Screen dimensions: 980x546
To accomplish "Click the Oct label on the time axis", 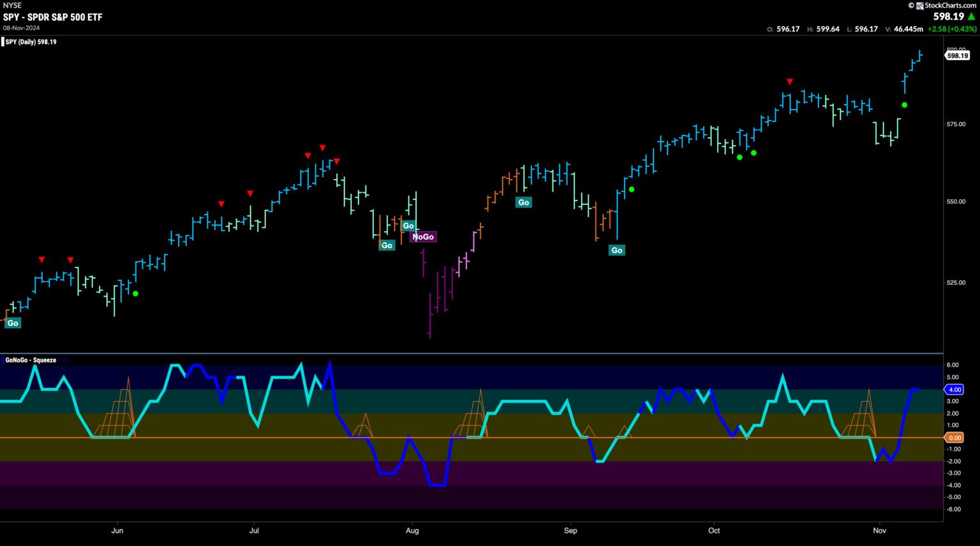I will coord(714,531).
